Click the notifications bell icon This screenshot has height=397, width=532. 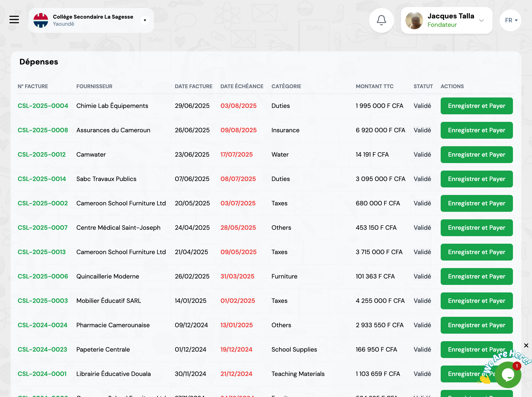pos(381,20)
